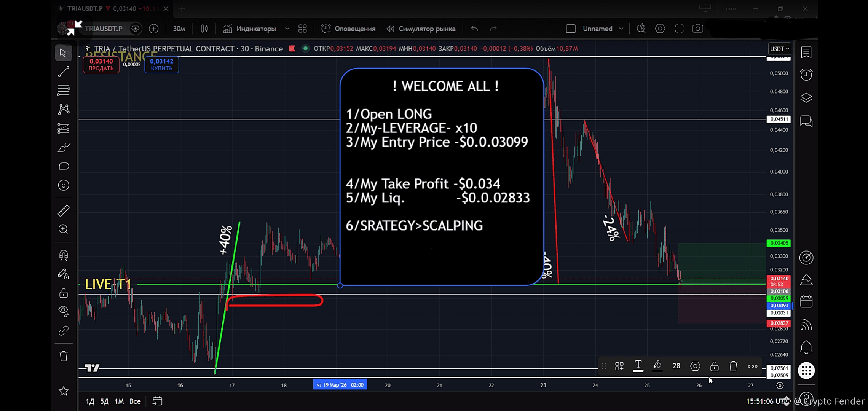Click the 0,03405 green price label
The width and height of the screenshot is (868, 411).
pyautogui.click(x=779, y=243)
